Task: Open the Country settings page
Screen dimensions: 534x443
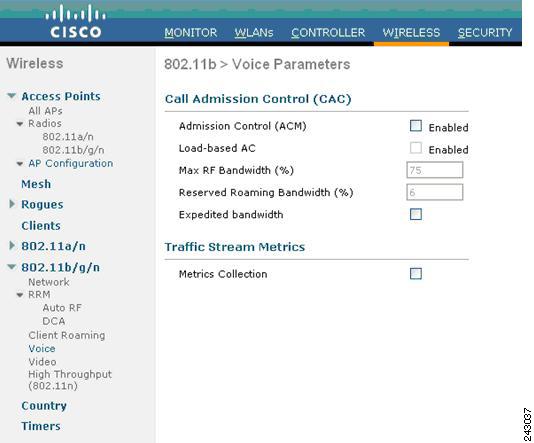Action: coord(44,406)
